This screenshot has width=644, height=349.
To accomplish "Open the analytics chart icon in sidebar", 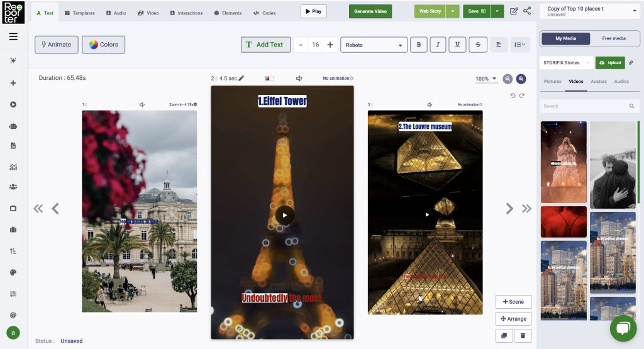I will coord(13,167).
